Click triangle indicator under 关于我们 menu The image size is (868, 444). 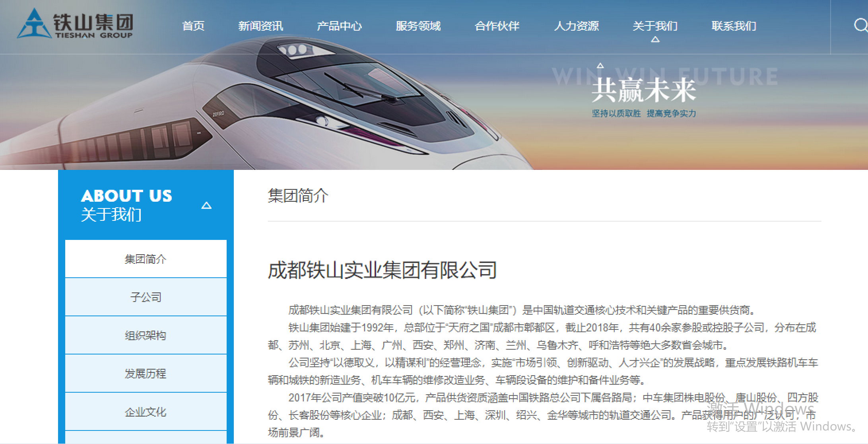655,39
